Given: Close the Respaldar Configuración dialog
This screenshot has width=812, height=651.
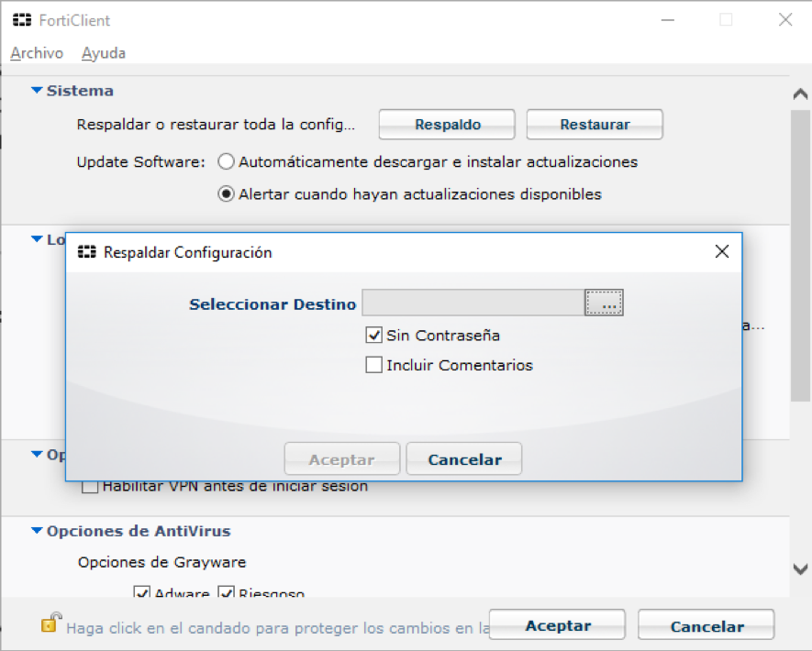Looking at the screenshot, I should [x=722, y=251].
